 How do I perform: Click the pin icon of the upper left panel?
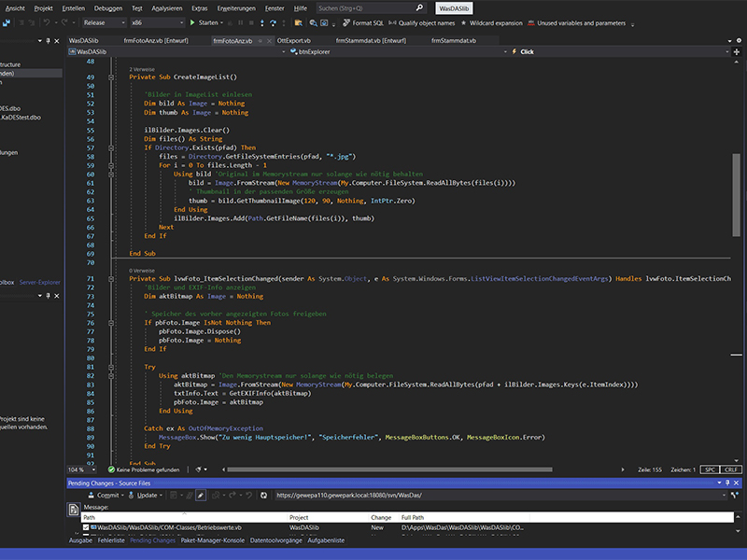point(49,41)
